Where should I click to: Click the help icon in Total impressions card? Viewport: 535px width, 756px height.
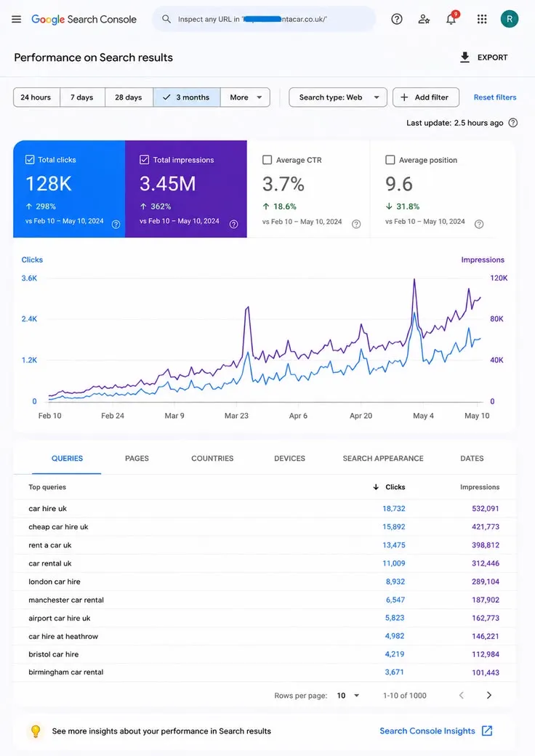[234, 224]
